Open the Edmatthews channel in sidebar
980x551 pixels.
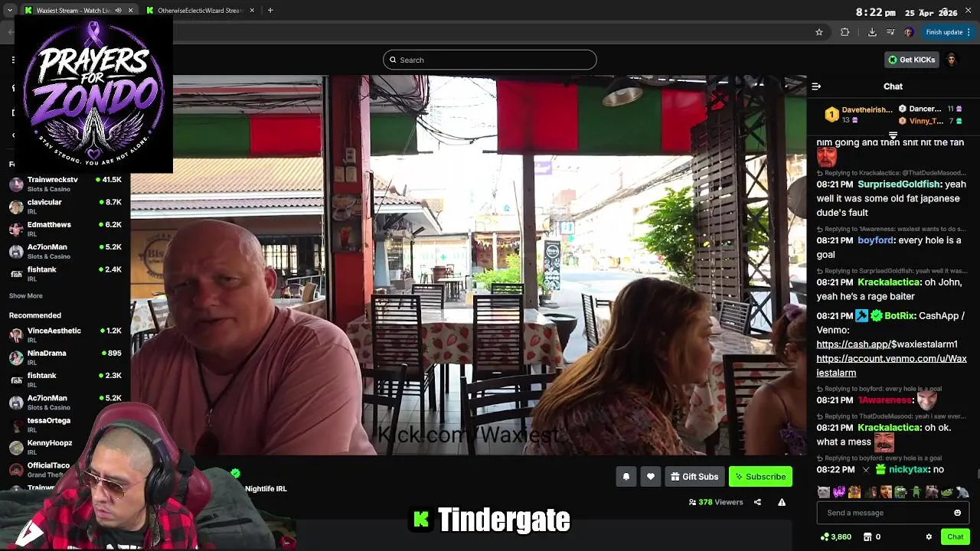click(65, 229)
